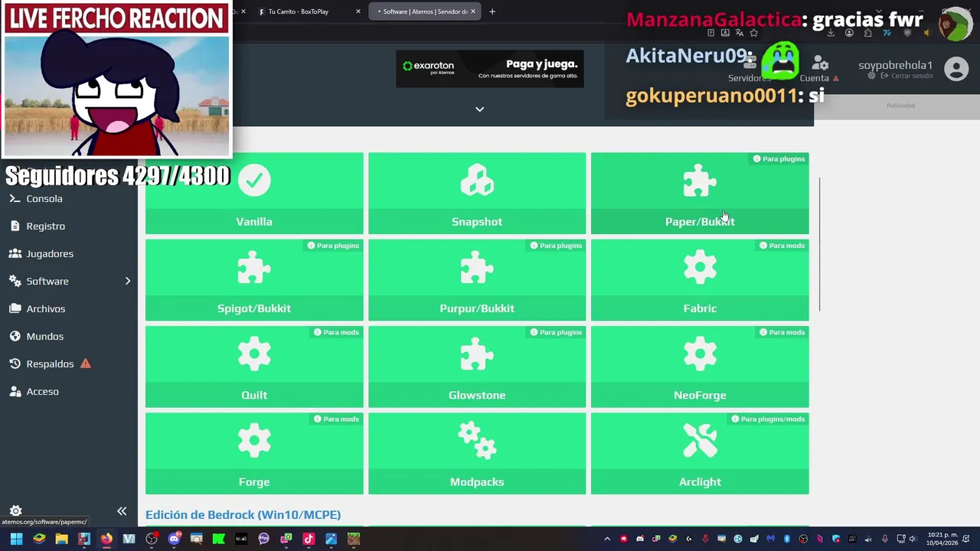Viewport: 980px width, 551px height.
Task: Select the Forge gear tile
Action: 254,453
